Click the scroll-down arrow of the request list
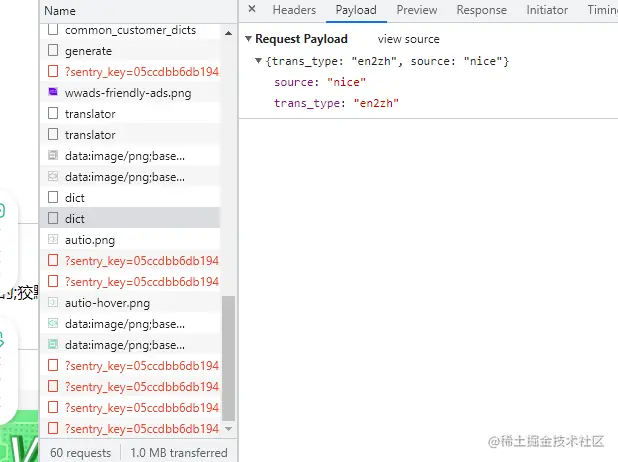 coord(228,428)
